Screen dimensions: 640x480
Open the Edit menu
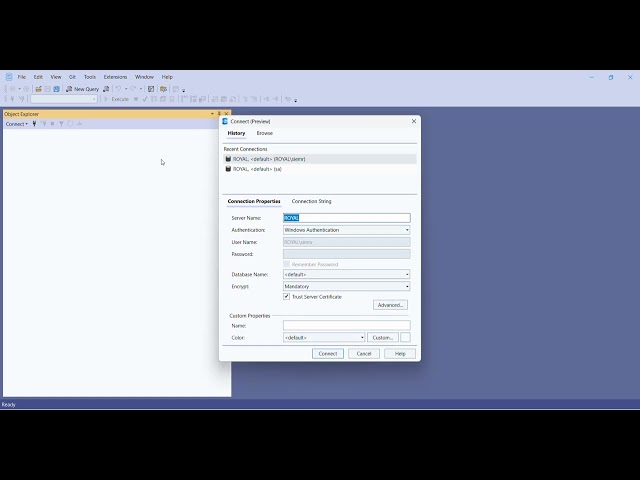click(x=38, y=77)
